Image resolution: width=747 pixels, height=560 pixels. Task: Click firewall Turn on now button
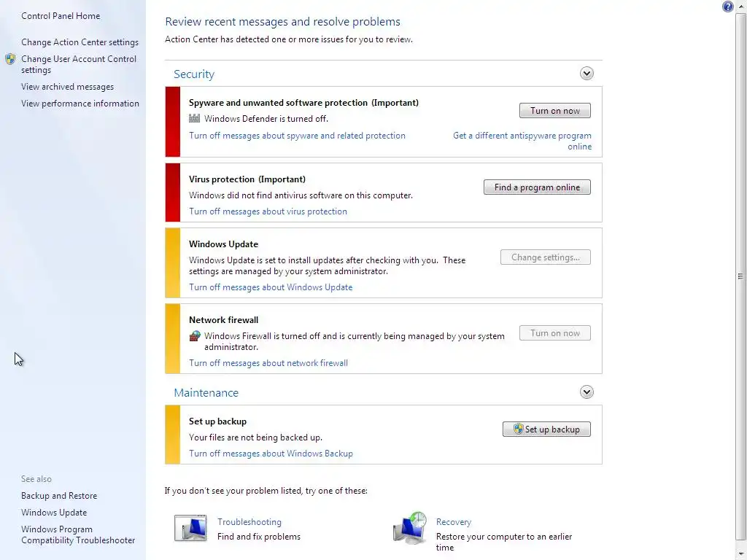tap(555, 332)
